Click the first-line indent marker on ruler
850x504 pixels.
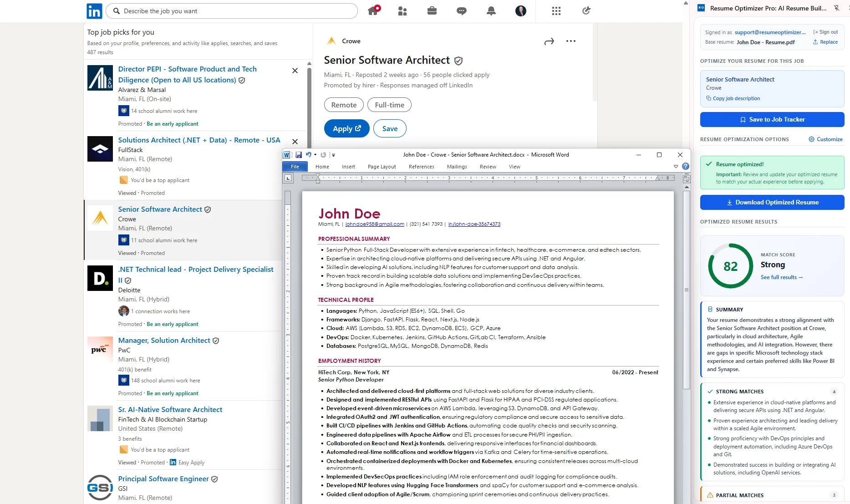pos(318,176)
